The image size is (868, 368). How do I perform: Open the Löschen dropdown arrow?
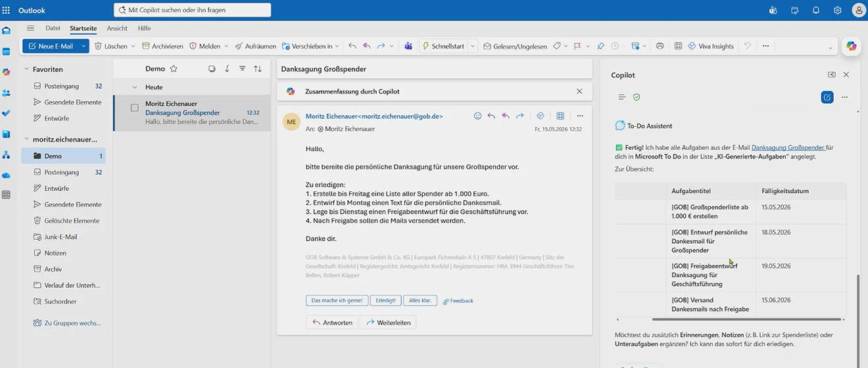(133, 46)
